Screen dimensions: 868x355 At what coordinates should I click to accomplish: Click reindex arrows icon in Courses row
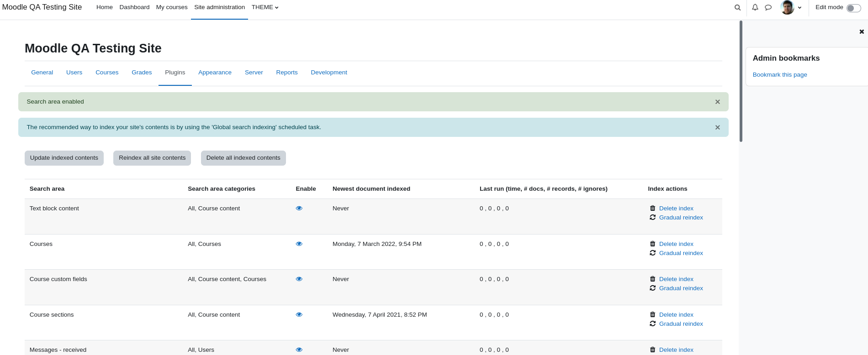[x=652, y=253]
